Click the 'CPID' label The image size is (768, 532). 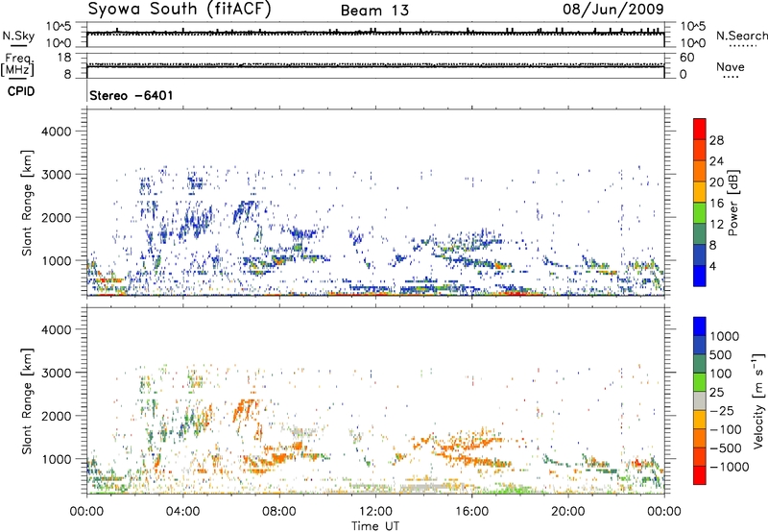[x=21, y=91]
